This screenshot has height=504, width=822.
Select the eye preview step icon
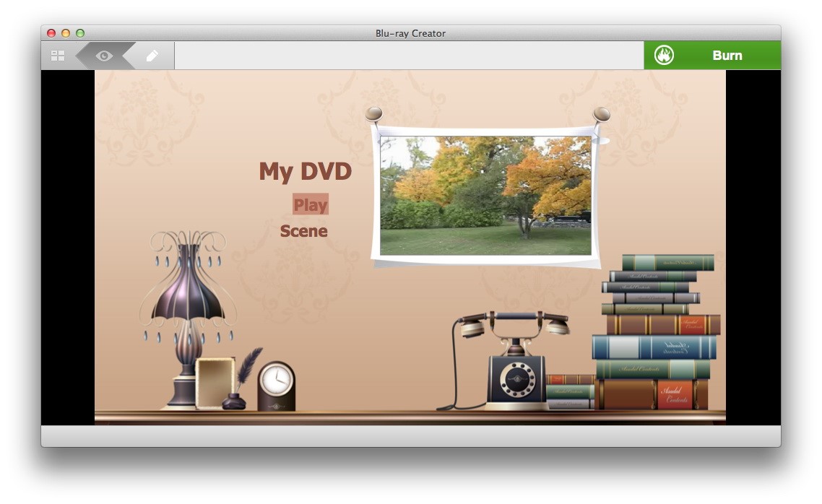[104, 56]
